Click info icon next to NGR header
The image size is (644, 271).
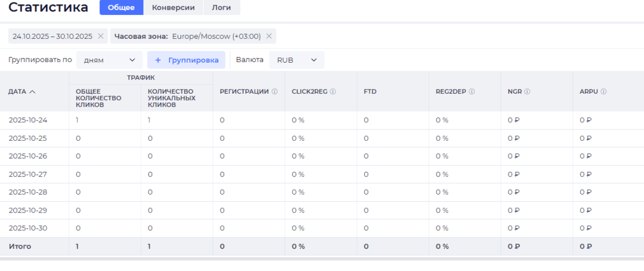(528, 92)
